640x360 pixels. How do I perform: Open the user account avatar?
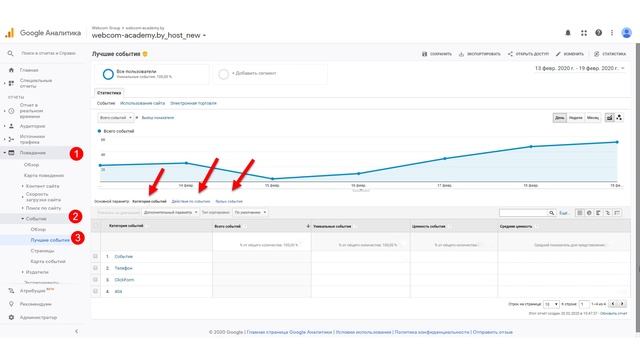[627, 33]
